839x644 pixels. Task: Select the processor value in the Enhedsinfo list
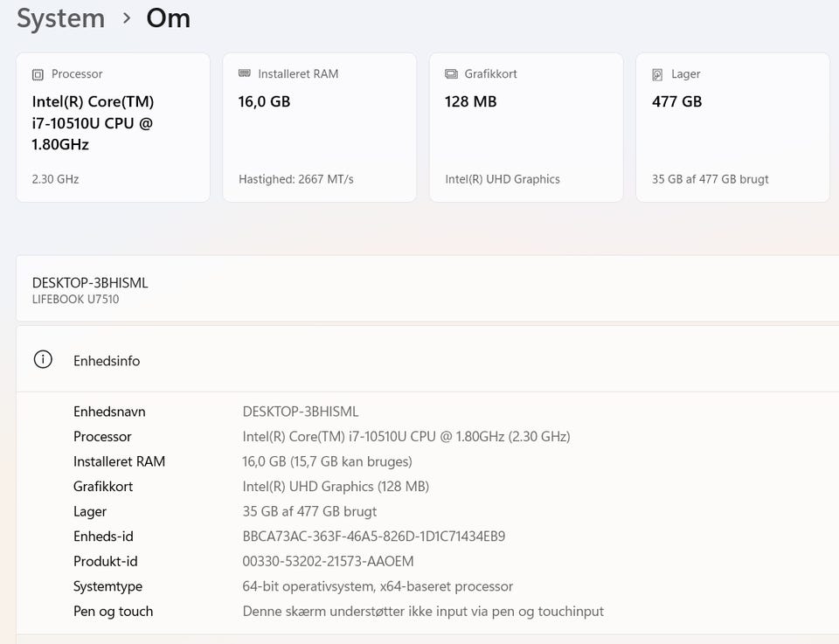406,437
